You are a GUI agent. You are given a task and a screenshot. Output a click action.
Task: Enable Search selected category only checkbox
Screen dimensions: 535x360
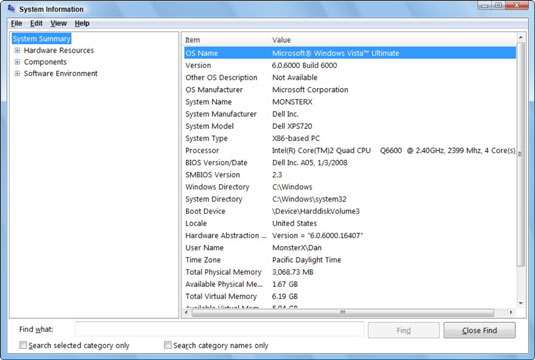pos(23,345)
